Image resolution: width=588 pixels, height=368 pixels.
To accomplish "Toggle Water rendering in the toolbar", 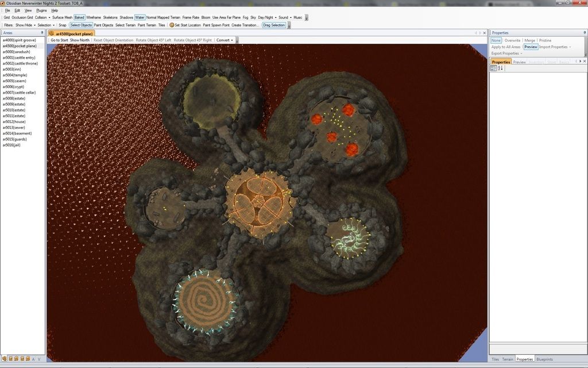I will point(140,17).
